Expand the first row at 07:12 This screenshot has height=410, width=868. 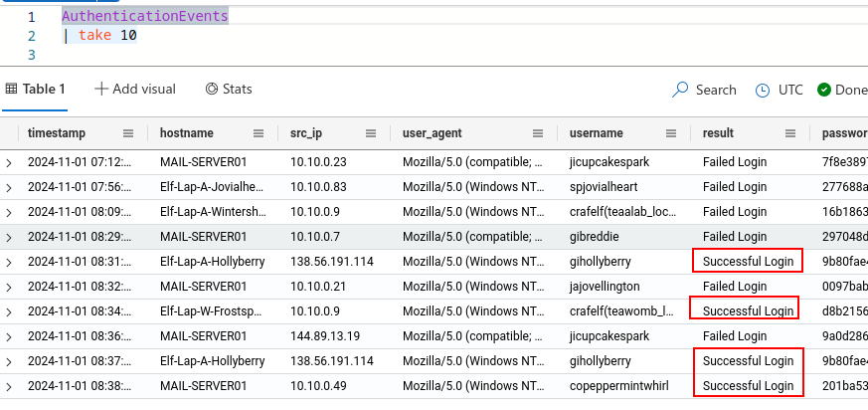[10, 161]
